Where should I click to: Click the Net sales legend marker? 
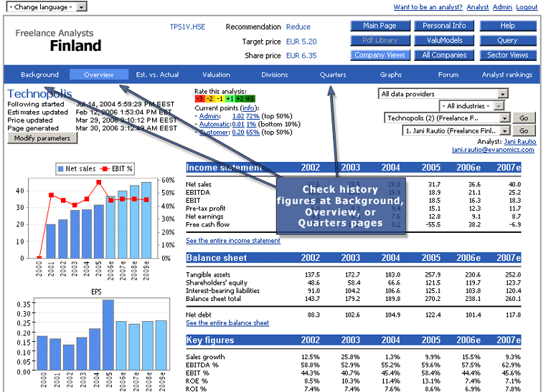click(x=60, y=168)
